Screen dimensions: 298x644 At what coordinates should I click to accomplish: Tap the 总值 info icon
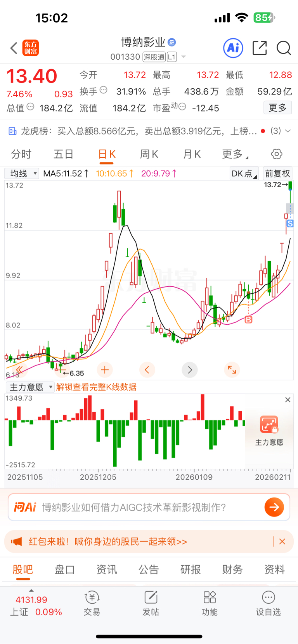point(30,107)
